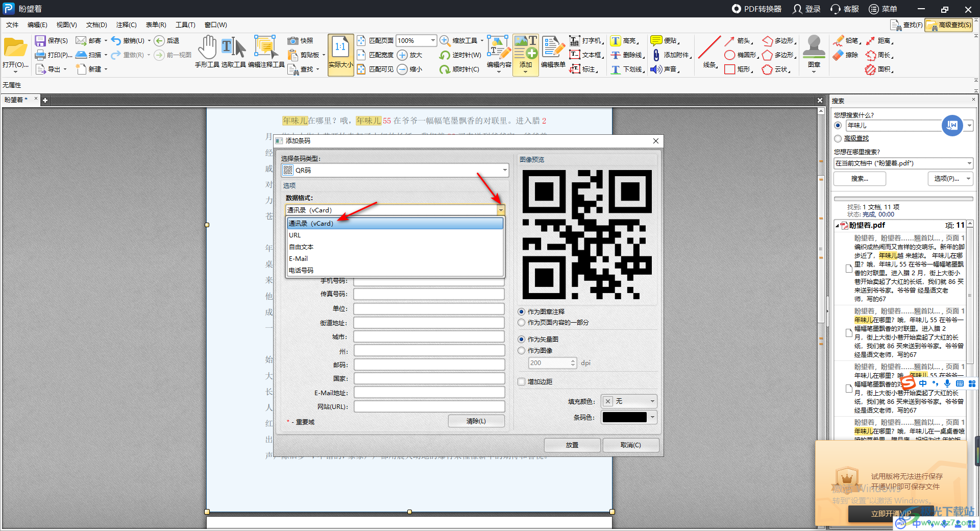The image size is (980, 531).
Task: Tick the second search result checkbox (page 1)
Action: pos(849,333)
